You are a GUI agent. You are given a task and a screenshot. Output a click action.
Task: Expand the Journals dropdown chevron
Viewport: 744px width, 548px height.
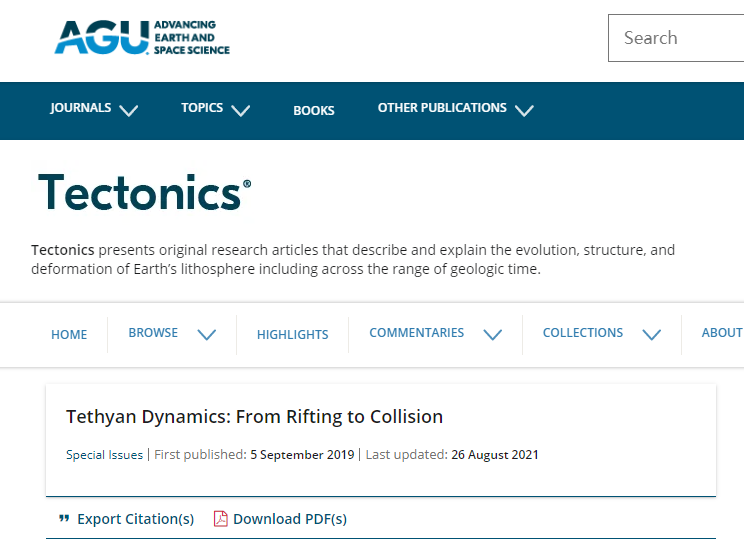(x=129, y=111)
